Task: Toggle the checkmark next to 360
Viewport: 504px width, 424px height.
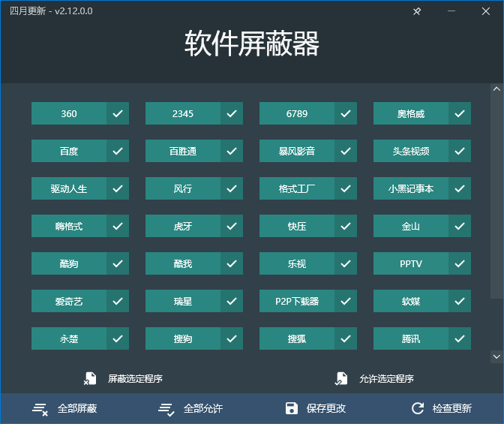Action: (118, 114)
